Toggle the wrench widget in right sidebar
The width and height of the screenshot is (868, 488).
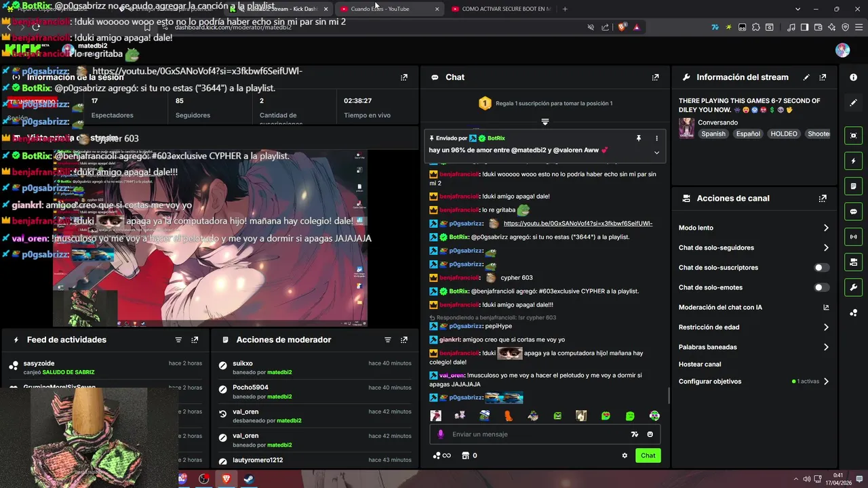(x=854, y=287)
